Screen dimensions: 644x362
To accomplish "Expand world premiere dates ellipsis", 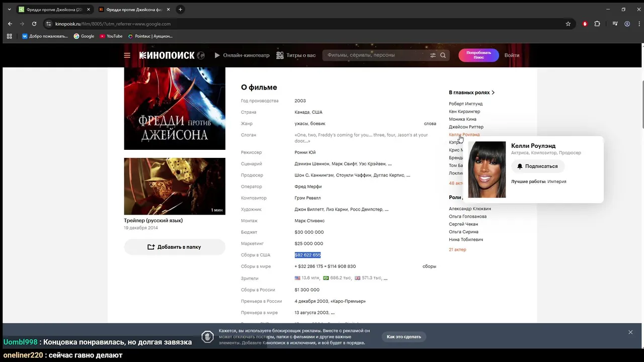I will (333, 313).
